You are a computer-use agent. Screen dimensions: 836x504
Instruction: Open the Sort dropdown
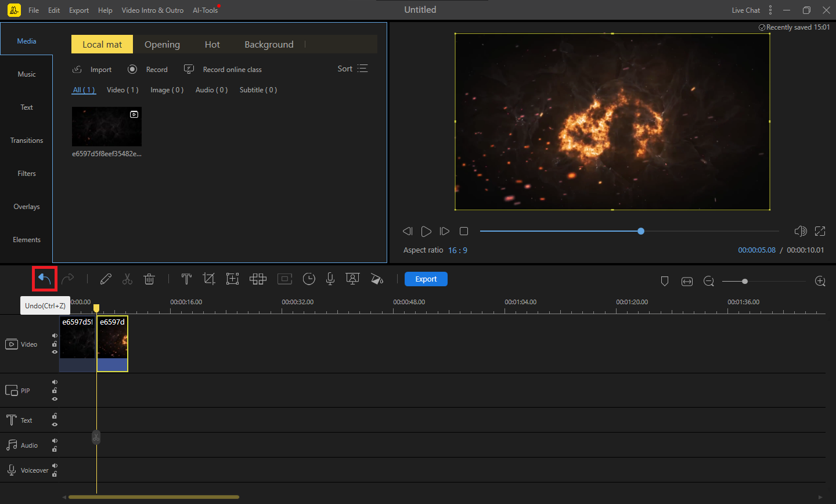pyautogui.click(x=352, y=69)
